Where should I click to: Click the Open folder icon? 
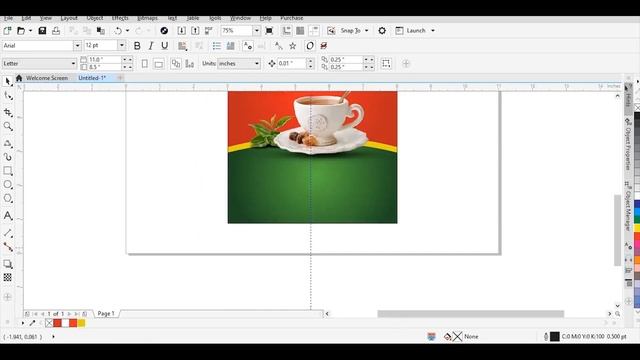21,31
